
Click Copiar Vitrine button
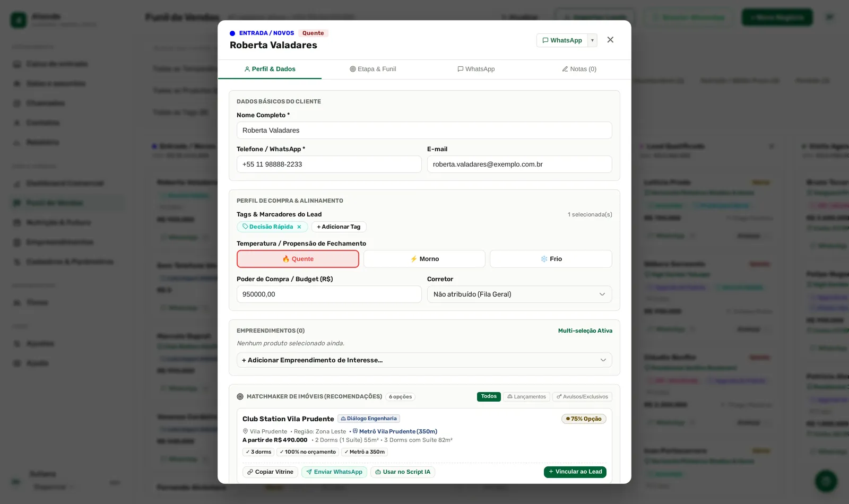point(270,472)
